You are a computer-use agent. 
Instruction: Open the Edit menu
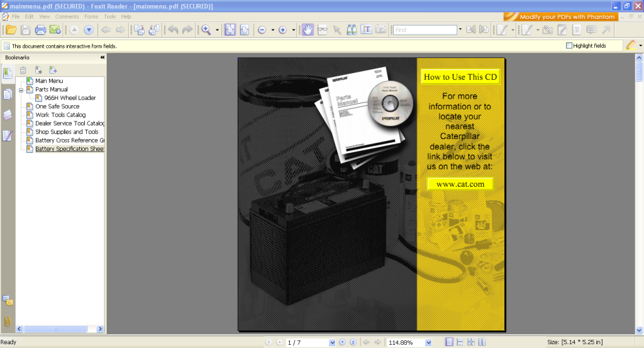tap(29, 16)
